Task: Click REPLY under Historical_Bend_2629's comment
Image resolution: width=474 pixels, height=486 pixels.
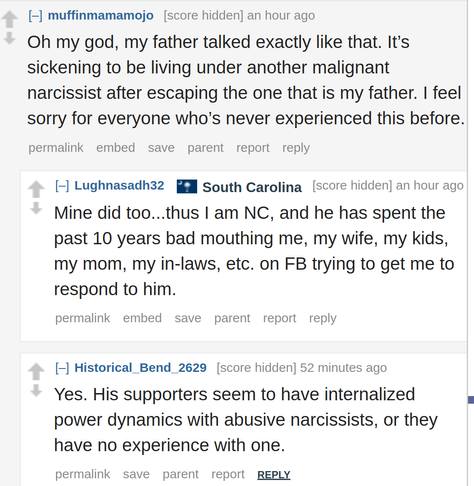Action: tap(274, 475)
